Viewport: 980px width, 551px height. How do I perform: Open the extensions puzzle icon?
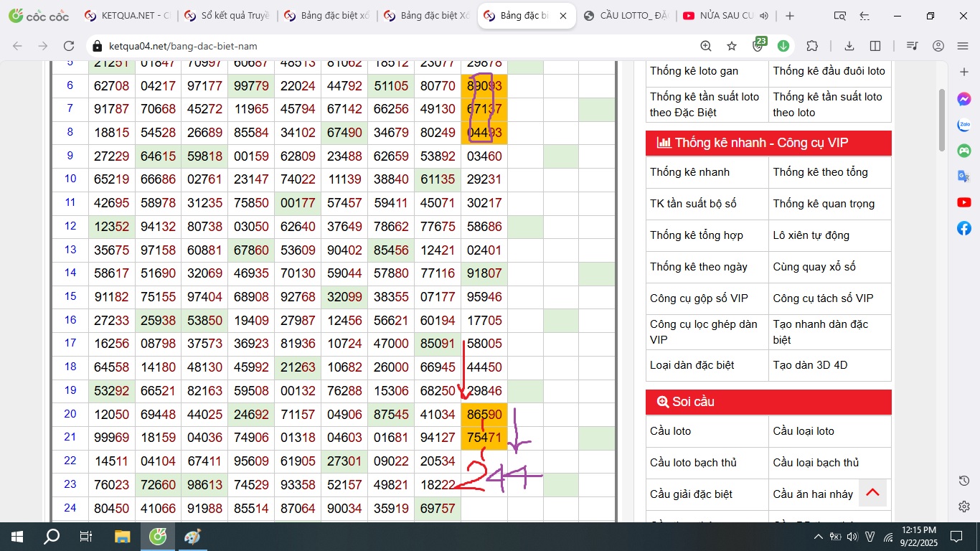pyautogui.click(x=812, y=46)
